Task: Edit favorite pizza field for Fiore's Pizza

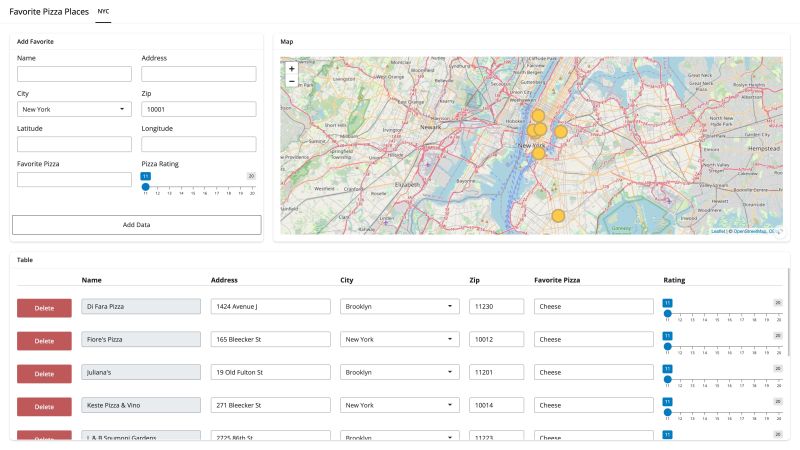Action: (594, 339)
